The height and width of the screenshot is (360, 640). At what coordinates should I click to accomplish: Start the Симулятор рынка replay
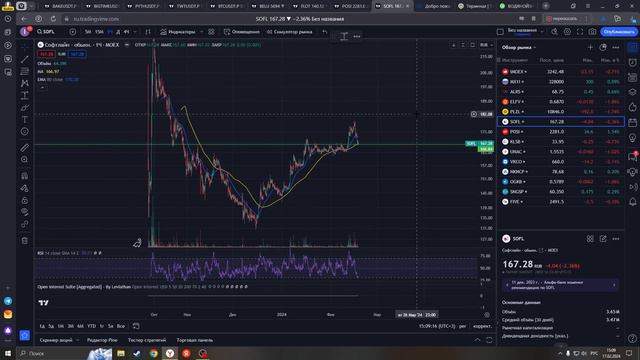click(x=289, y=31)
